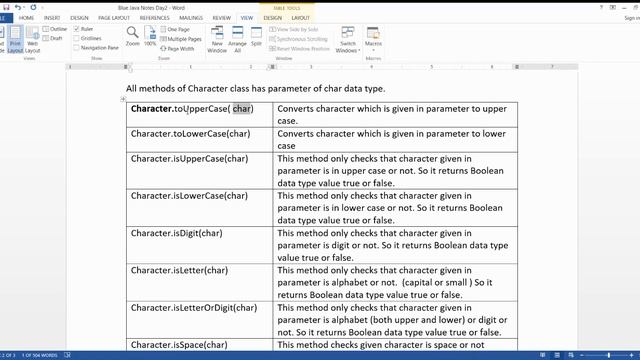The height and width of the screenshot is (360, 640).
Task: Switch to Outline view
Action: tap(55, 29)
